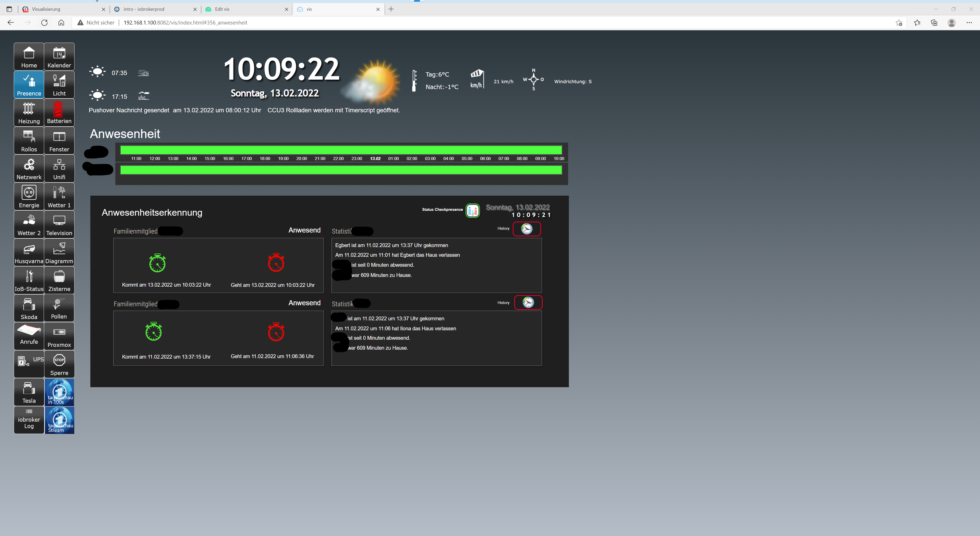
Task: Click the Sperre stop-sign tile
Action: click(59, 364)
